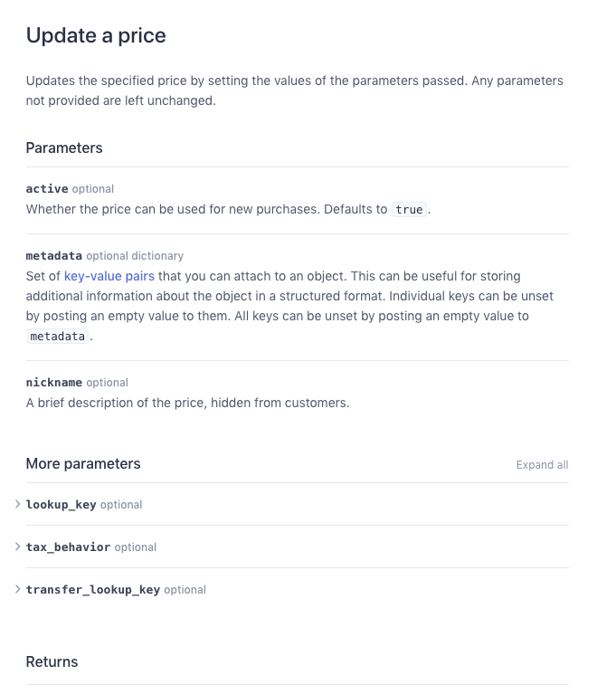Click the "Update a price" heading
The width and height of the screenshot is (616, 694).
[x=96, y=35]
